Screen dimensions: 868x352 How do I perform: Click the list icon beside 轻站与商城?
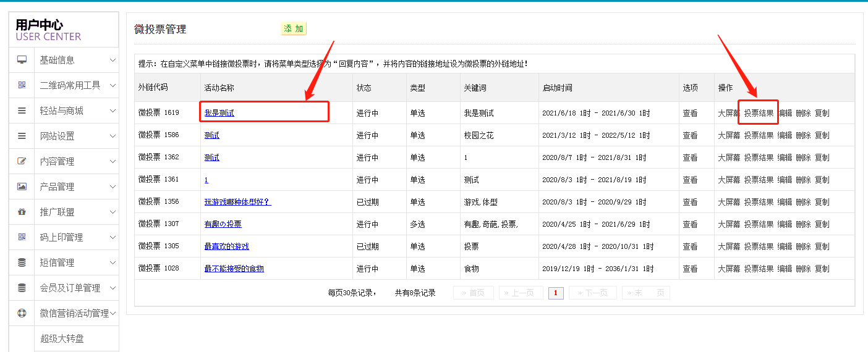(x=22, y=111)
